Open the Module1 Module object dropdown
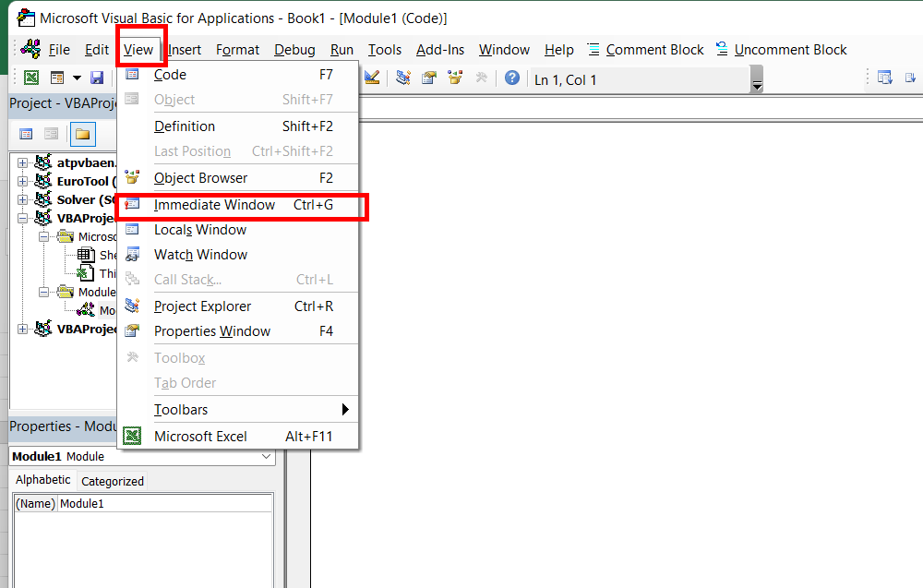Screen dimensions: 923x588 point(266,456)
